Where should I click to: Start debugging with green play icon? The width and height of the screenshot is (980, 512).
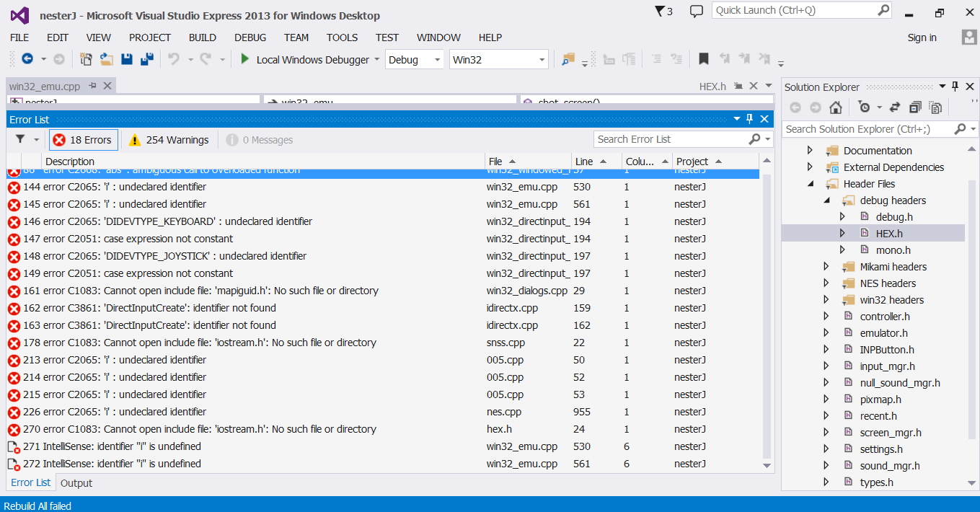coord(245,59)
